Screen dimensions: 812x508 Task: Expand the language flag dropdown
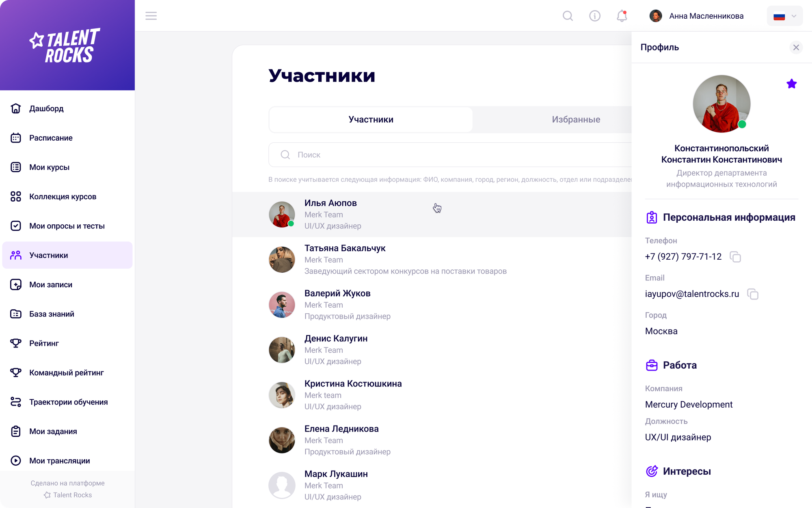pos(784,16)
